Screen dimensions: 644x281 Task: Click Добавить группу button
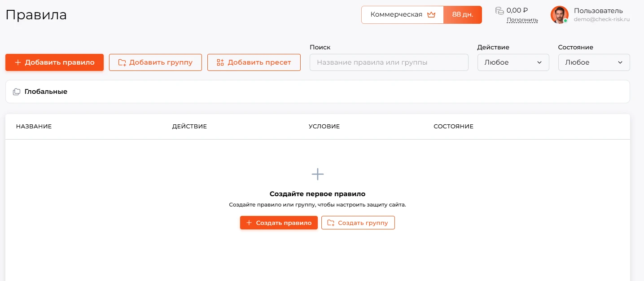(x=155, y=62)
